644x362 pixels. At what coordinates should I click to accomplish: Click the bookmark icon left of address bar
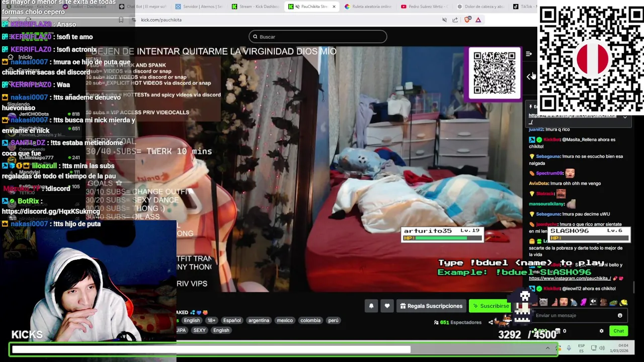(121, 20)
